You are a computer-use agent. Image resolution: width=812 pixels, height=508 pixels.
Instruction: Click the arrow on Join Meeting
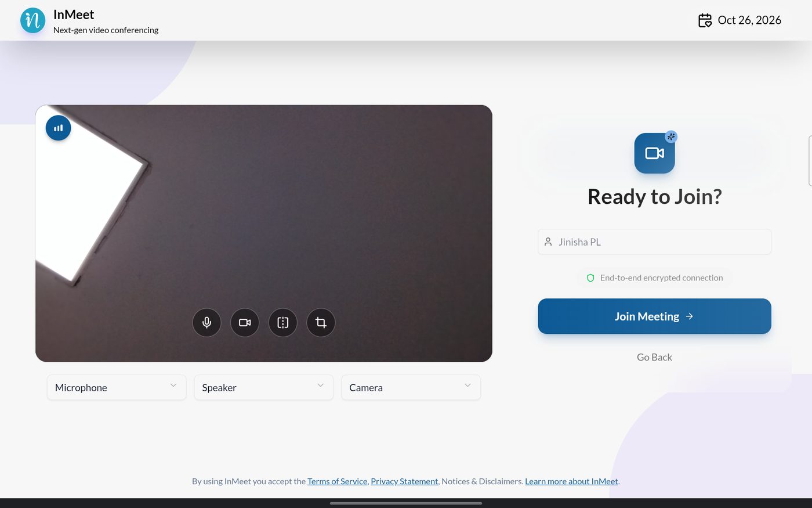690,316
